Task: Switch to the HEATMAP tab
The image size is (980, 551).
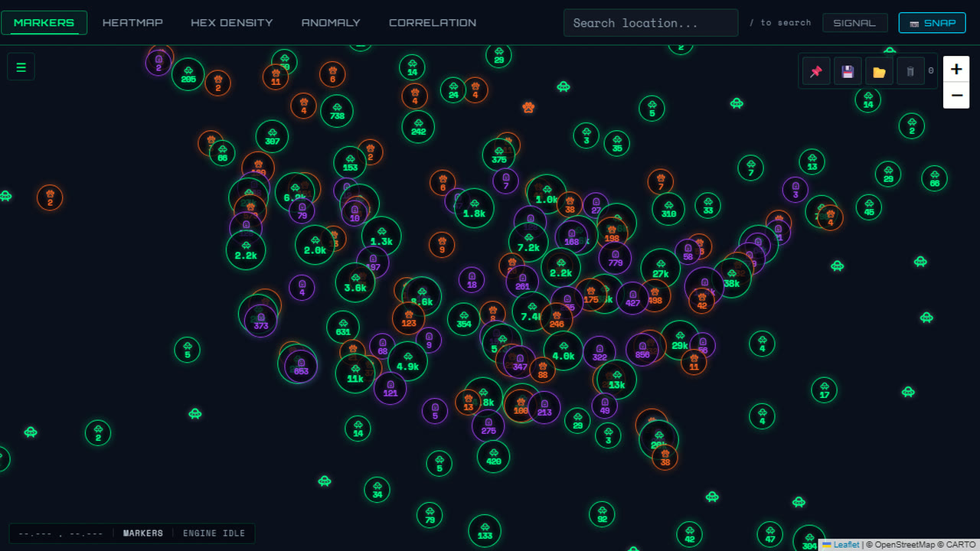Action: (133, 23)
